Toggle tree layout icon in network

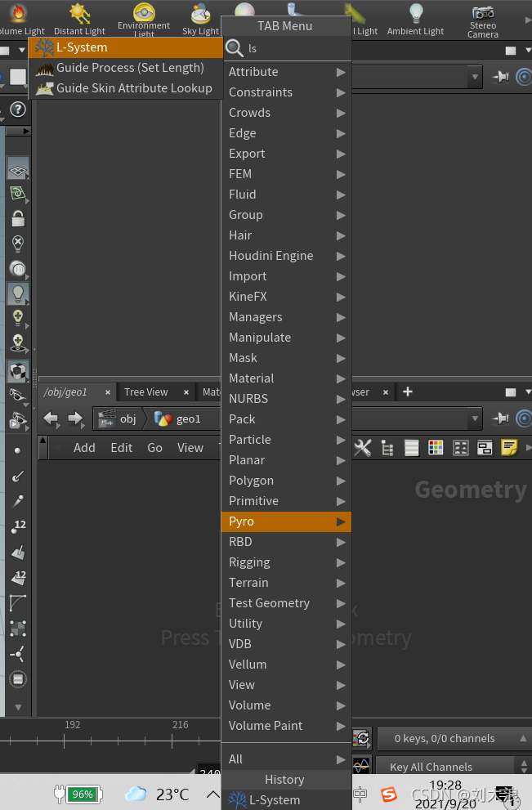(387, 448)
